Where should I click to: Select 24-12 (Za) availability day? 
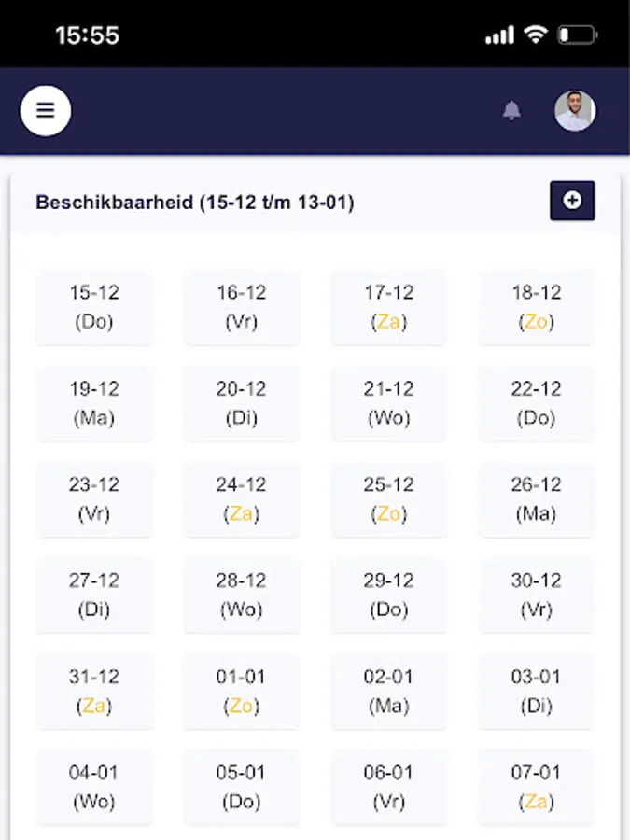(x=241, y=499)
